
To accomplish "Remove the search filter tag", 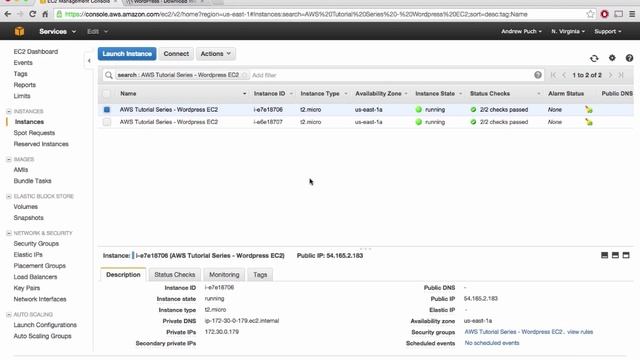I will click(244, 75).
